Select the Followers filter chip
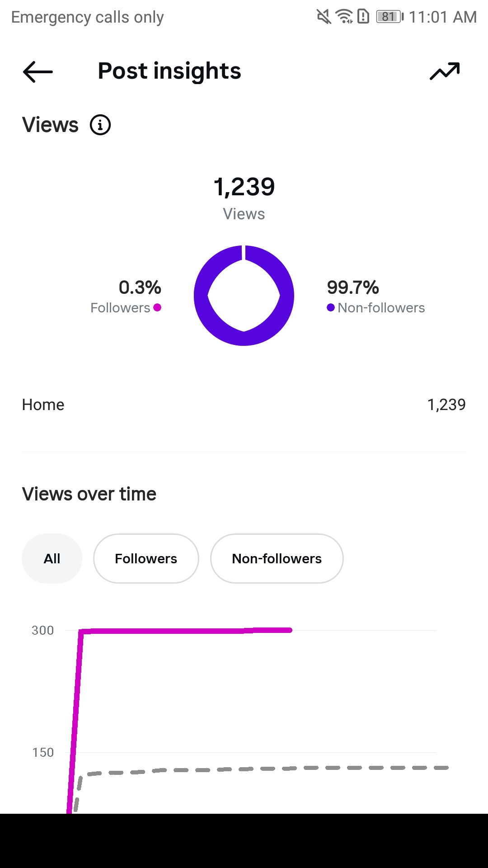 click(146, 559)
